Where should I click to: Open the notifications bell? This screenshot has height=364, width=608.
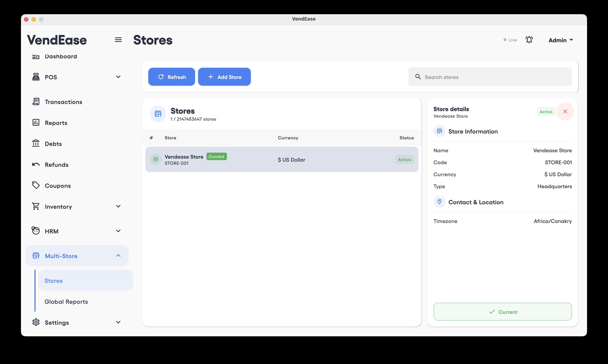pos(529,40)
